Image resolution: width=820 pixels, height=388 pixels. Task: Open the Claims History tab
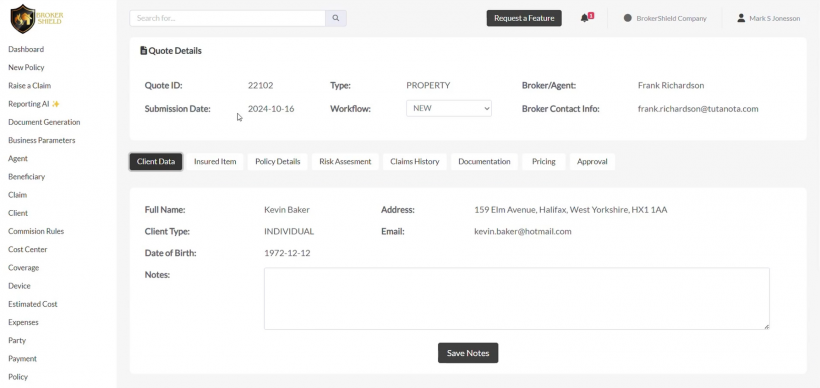415,162
